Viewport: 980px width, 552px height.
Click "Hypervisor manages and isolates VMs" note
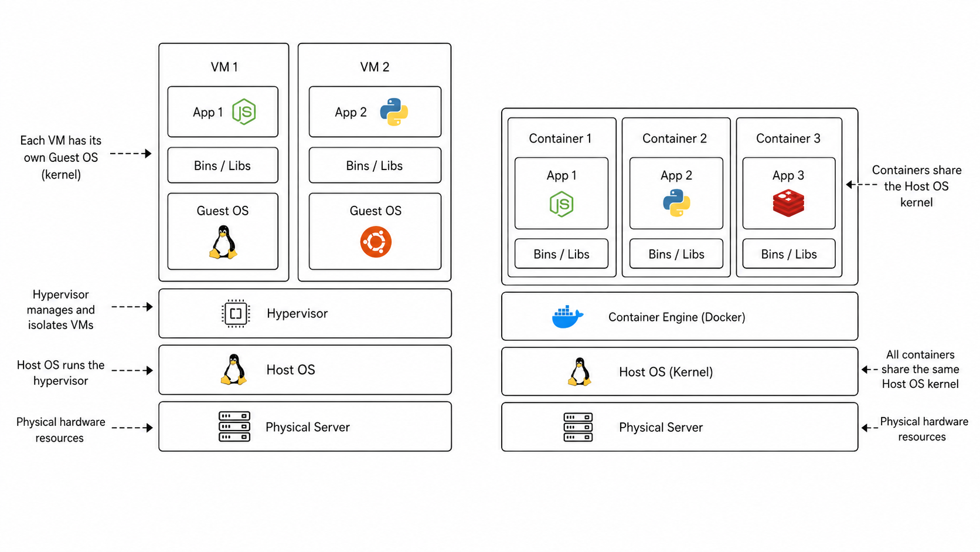(x=61, y=310)
